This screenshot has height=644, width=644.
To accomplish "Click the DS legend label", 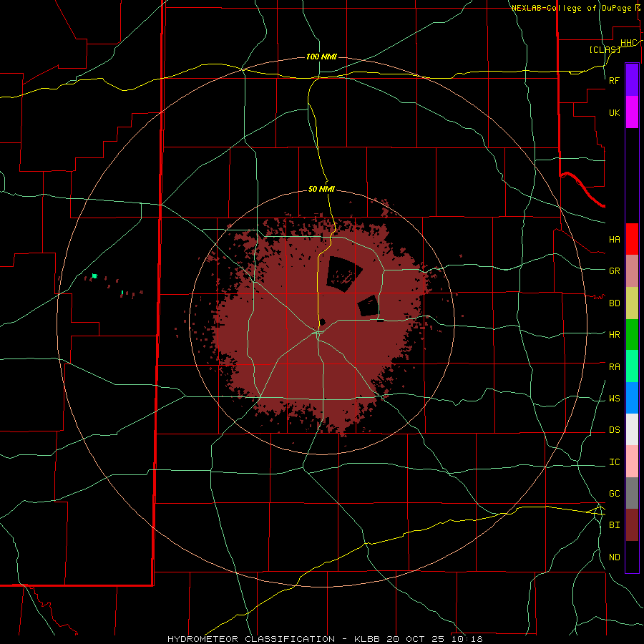I will tap(614, 430).
